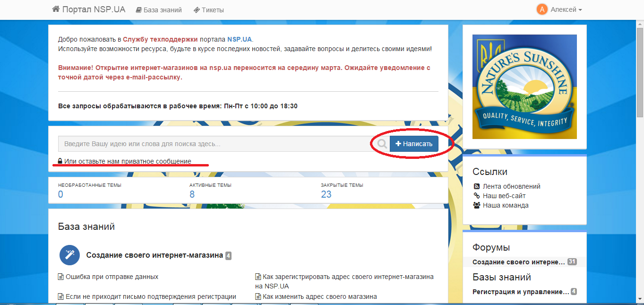Click the Ссылки sidebar heading
This screenshot has height=305, width=644.
[x=490, y=172]
